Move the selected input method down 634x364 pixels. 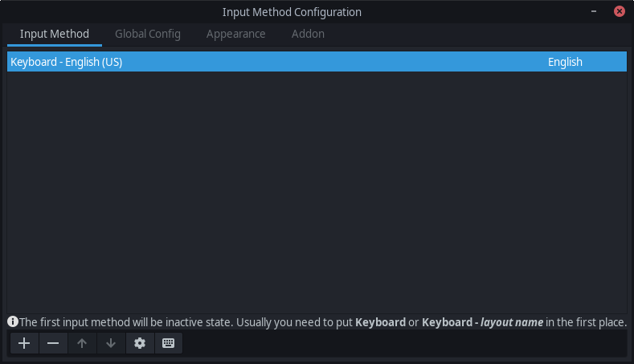[111, 343]
